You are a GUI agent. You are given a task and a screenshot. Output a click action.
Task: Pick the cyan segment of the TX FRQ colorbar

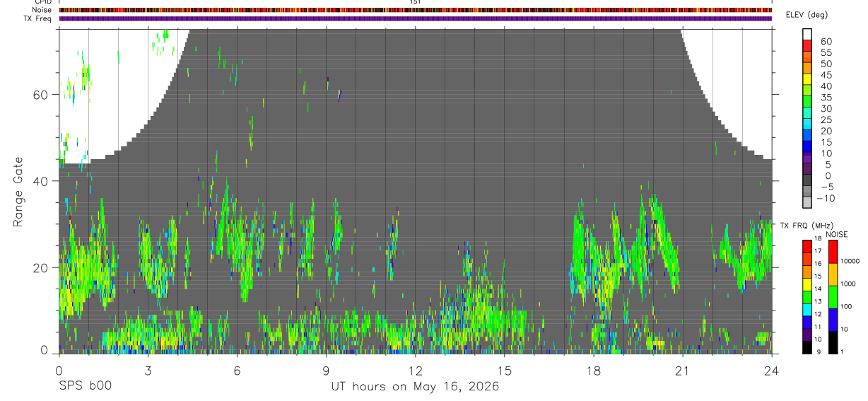click(x=807, y=310)
